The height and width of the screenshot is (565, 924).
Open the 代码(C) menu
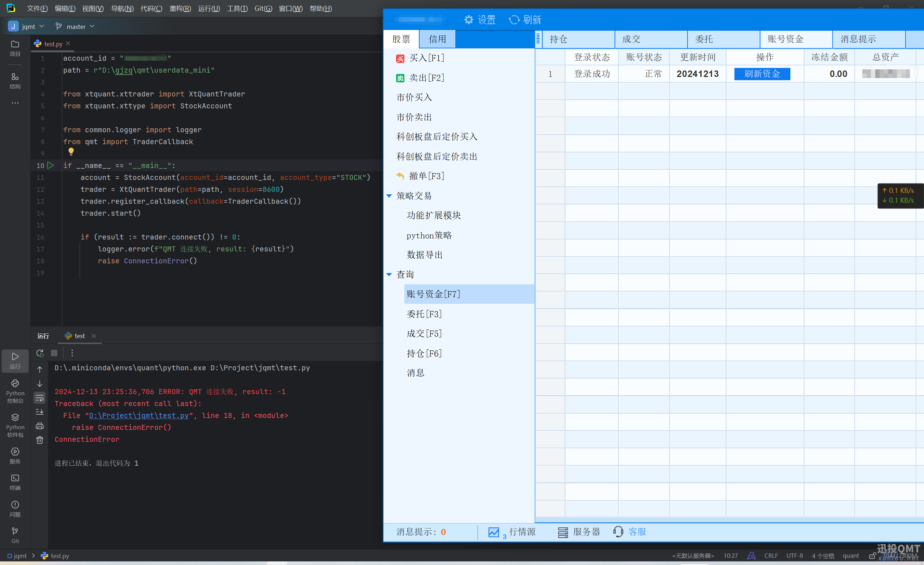pos(151,8)
